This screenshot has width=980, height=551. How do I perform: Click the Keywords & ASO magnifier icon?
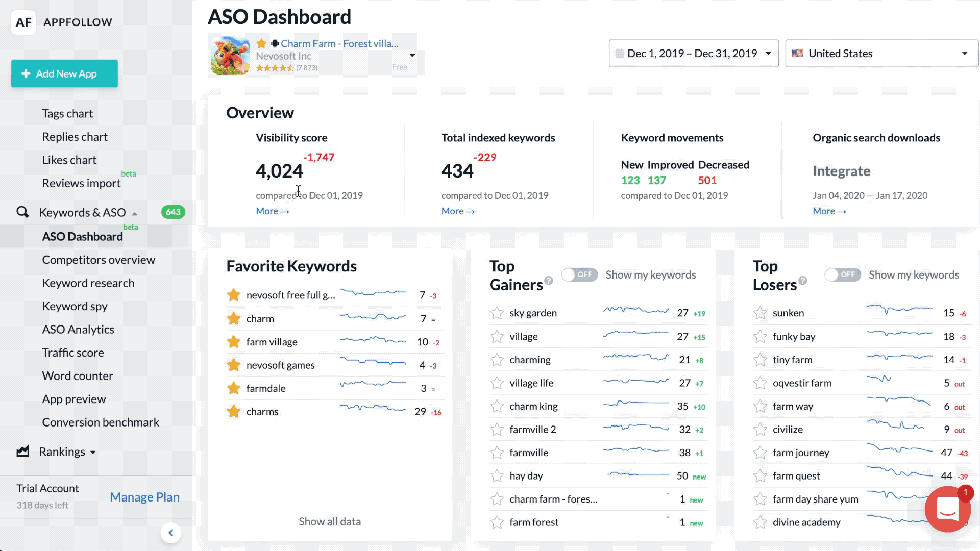pos(22,212)
